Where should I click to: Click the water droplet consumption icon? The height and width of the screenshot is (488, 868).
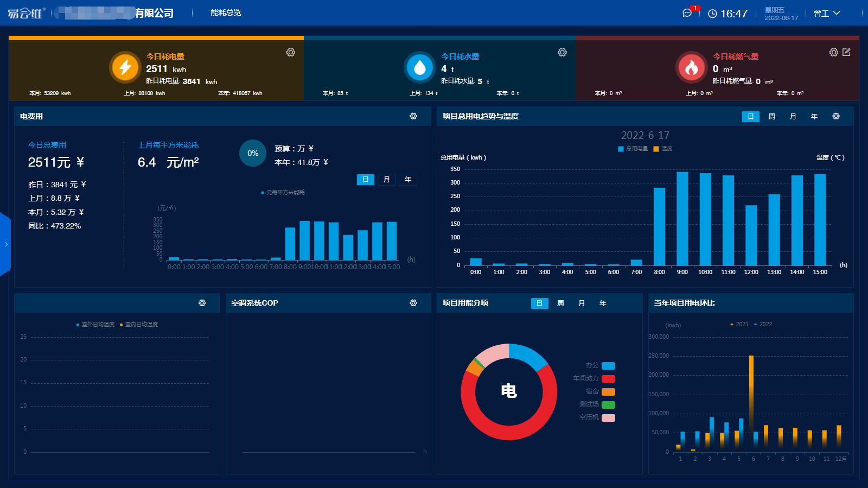(420, 67)
